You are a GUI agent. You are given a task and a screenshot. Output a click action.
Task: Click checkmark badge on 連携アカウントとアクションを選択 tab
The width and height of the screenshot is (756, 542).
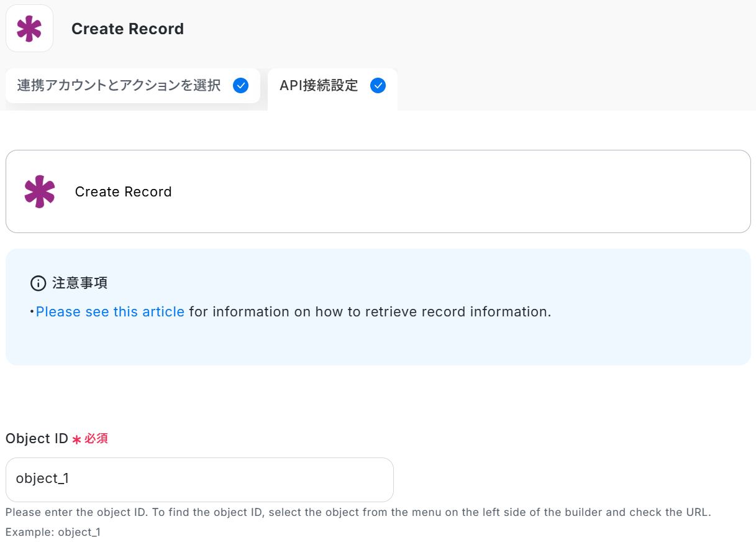[x=240, y=86]
